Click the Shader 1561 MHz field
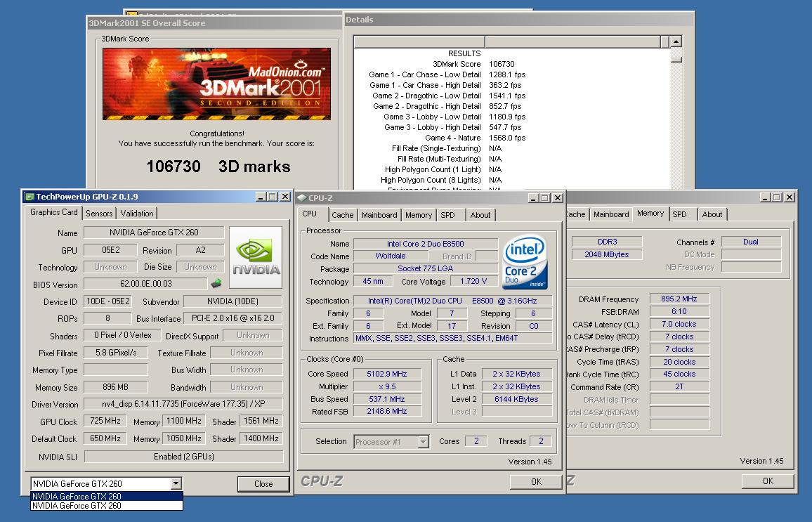812x522 pixels. [x=261, y=421]
